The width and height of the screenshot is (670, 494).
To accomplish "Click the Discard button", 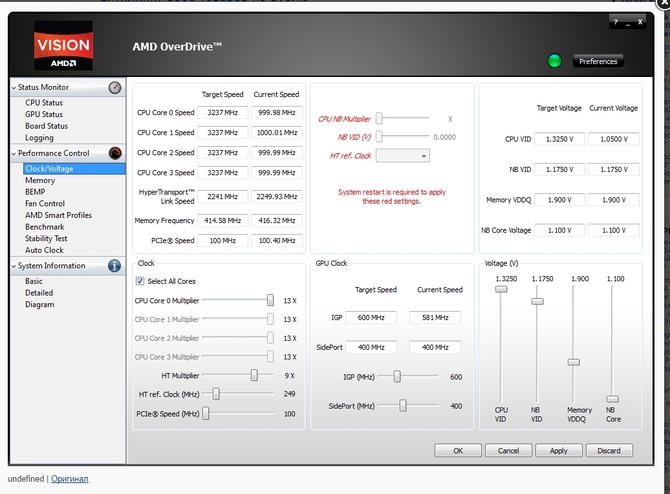I will pyautogui.click(x=609, y=450).
